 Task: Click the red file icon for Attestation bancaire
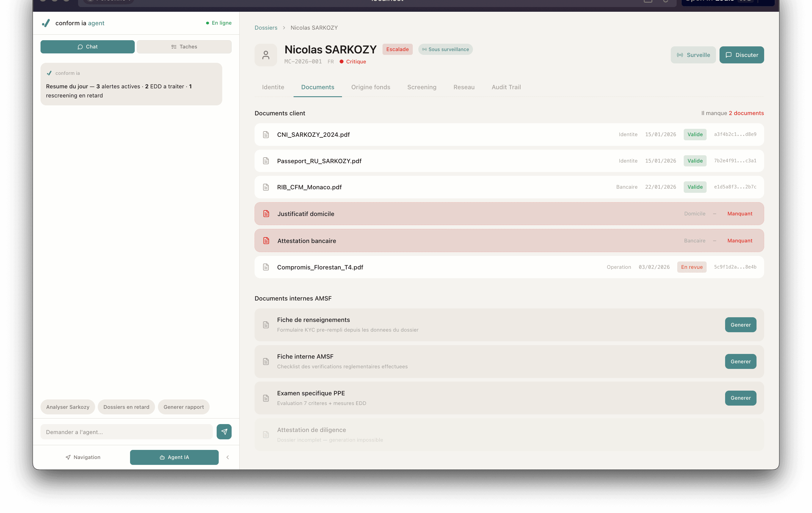point(266,241)
